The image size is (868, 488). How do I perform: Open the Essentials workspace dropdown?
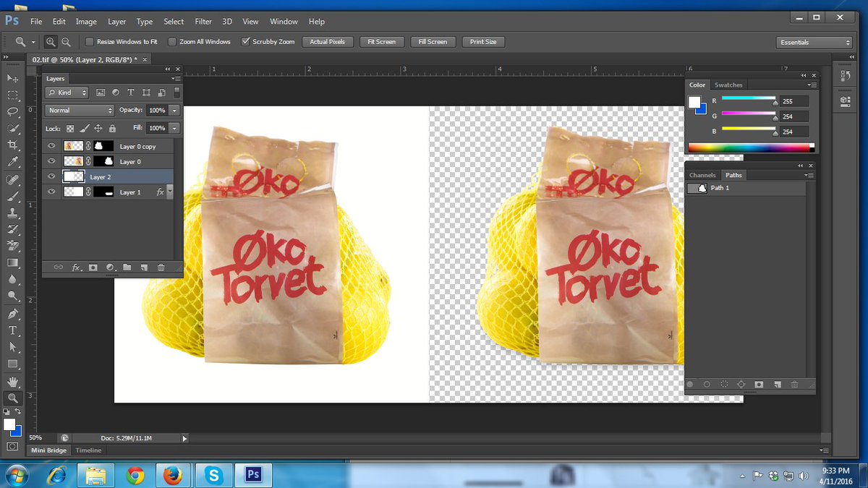814,42
